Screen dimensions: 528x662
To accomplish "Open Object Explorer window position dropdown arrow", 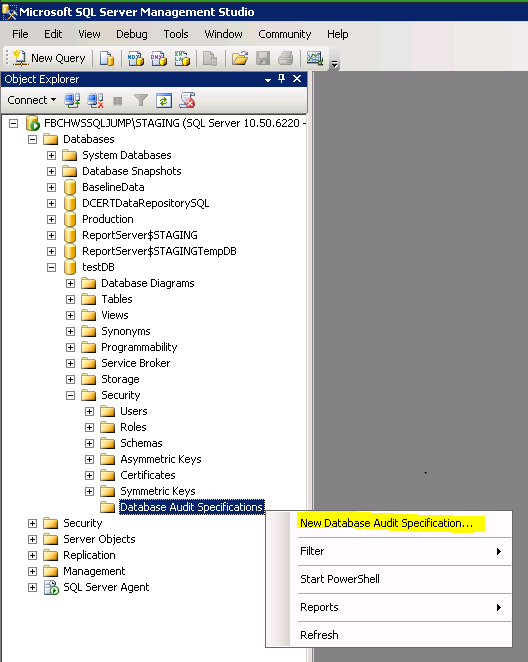I will 268,80.
